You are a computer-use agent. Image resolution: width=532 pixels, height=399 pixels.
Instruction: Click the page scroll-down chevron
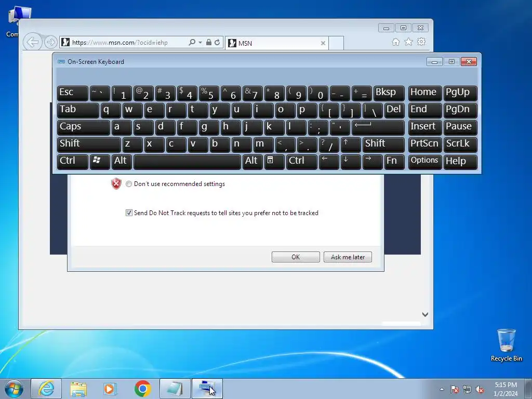pos(425,314)
